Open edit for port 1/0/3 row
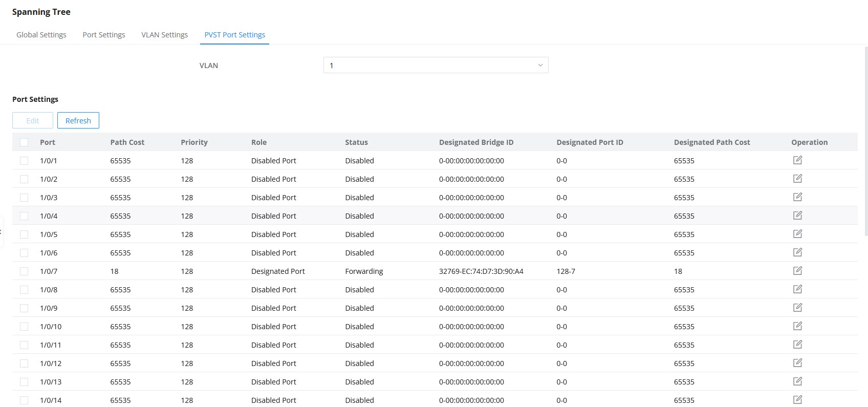868x407 pixels. pos(797,197)
